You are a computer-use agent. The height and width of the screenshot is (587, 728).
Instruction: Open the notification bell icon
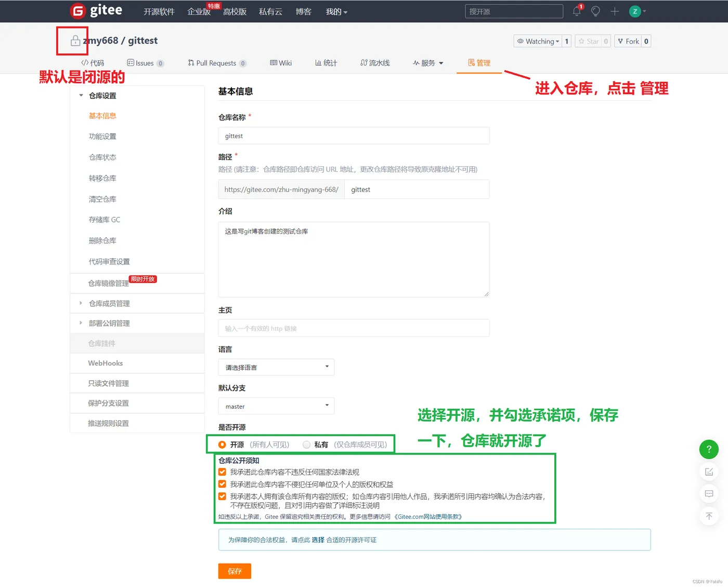(577, 11)
